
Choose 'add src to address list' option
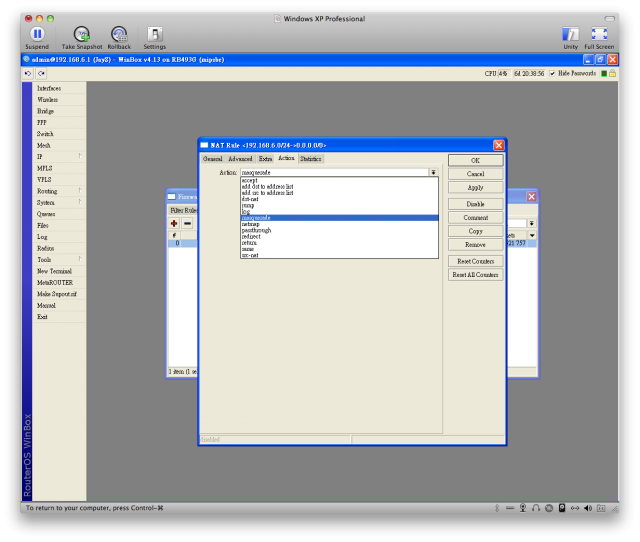tap(340, 193)
